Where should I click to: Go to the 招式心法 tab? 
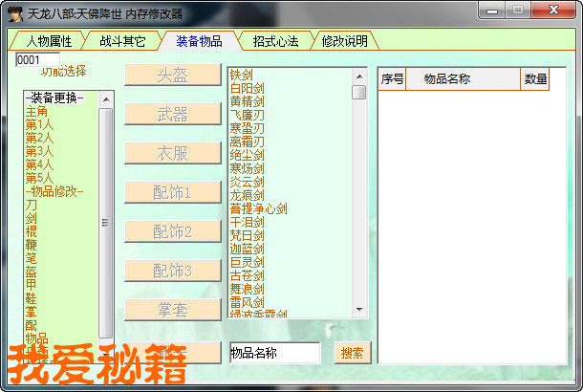coord(275,41)
